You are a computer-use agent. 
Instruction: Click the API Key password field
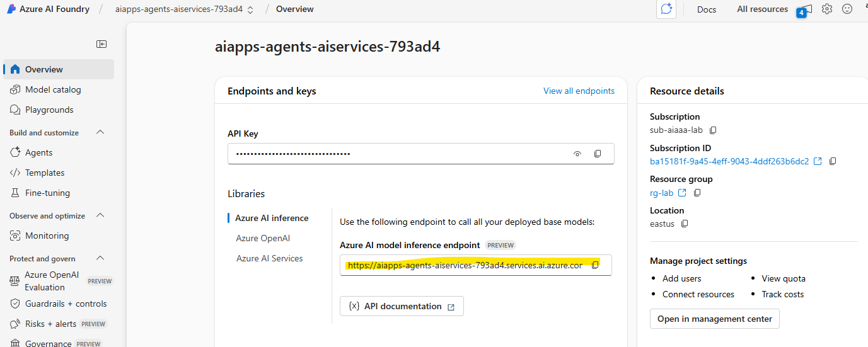[x=397, y=154]
